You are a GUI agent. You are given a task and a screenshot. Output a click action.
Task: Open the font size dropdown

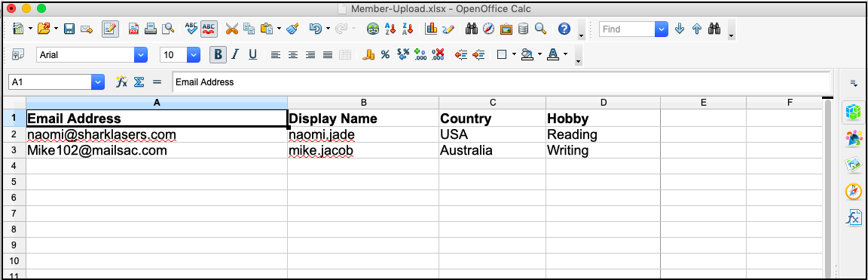point(194,54)
